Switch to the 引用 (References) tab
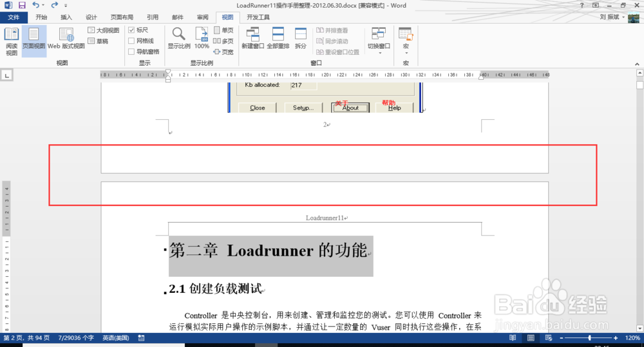Viewport: 644px width, 347px height. [153, 17]
